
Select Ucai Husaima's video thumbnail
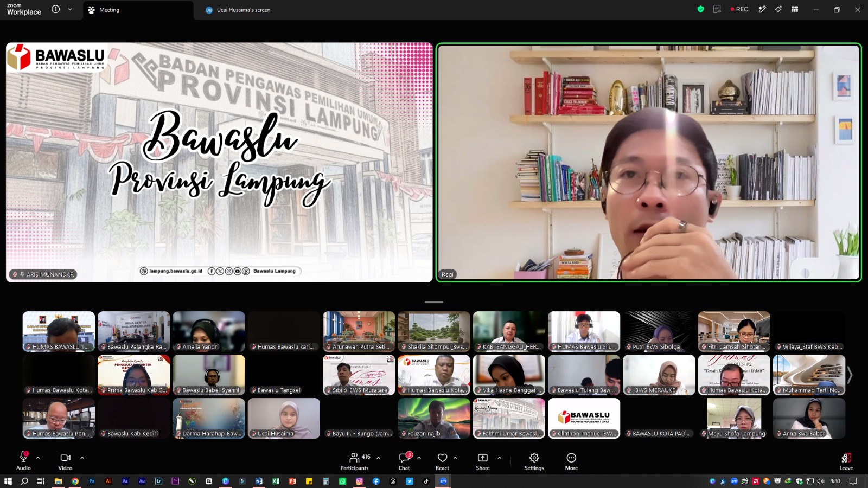click(x=284, y=418)
